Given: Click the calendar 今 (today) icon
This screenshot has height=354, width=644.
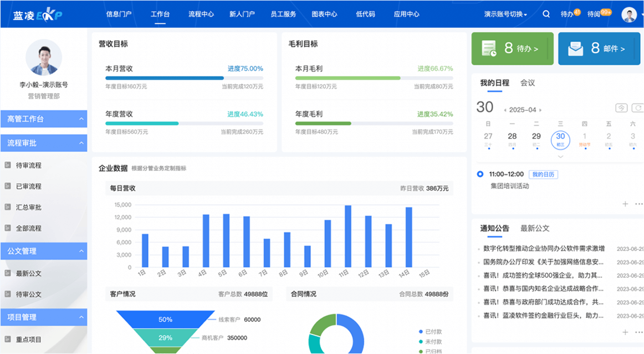Looking at the screenshot, I should click(622, 108).
